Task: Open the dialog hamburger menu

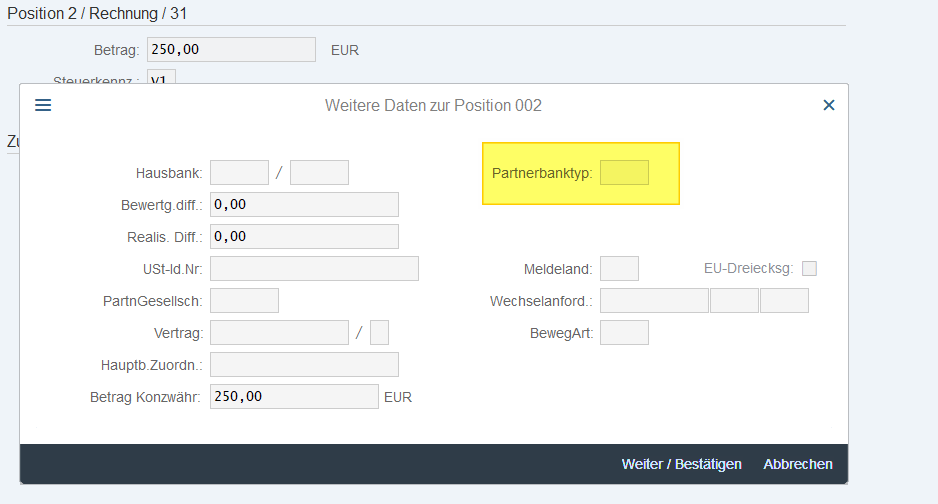Action: tap(43, 105)
